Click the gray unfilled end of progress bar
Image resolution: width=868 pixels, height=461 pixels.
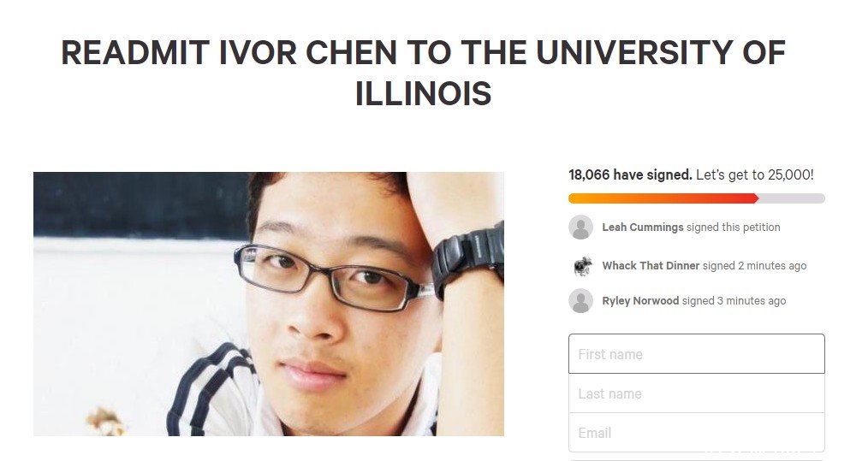pos(792,198)
